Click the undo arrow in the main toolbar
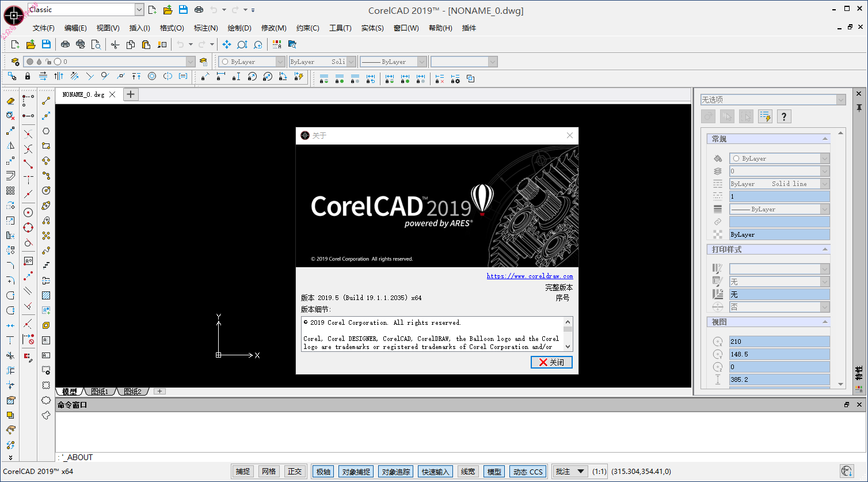 tap(180, 44)
